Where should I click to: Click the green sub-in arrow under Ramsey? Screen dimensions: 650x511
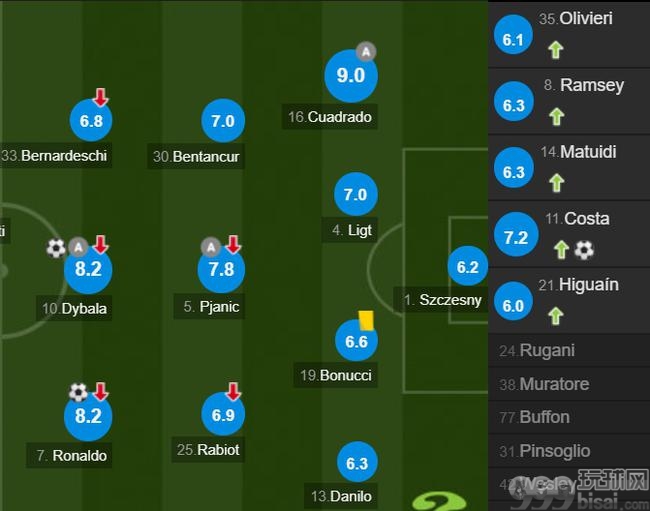point(557,116)
